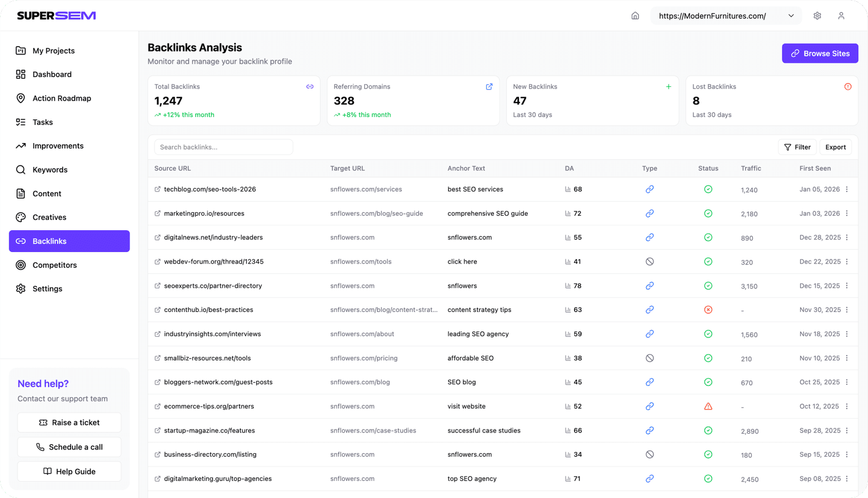
Task: Switch to the Dashboard section
Action: point(52,74)
